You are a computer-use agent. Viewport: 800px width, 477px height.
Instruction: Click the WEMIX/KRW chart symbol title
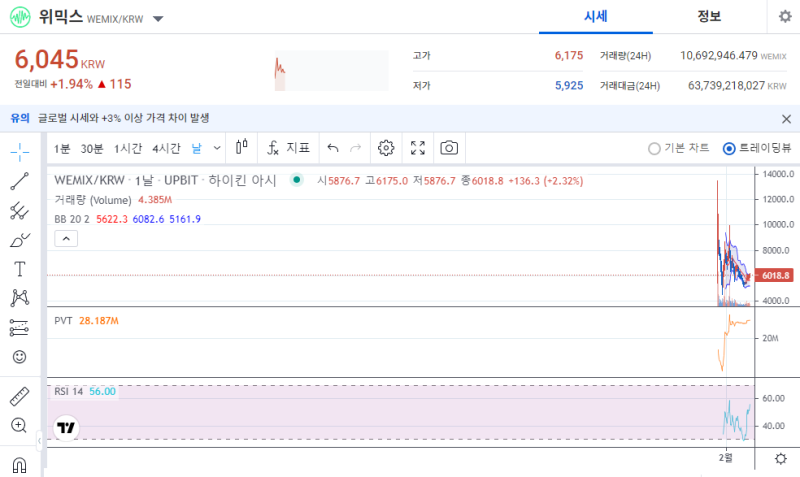[x=89, y=180]
